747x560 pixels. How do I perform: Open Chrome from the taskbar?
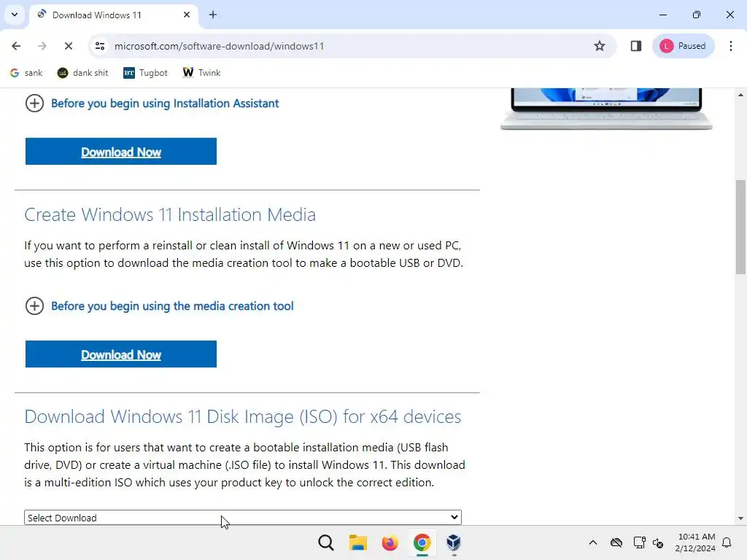pos(422,542)
